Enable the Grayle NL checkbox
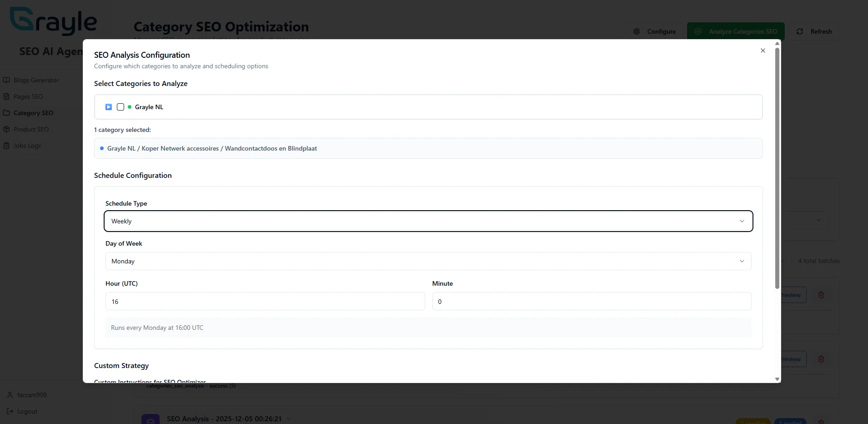 (x=120, y=106)
